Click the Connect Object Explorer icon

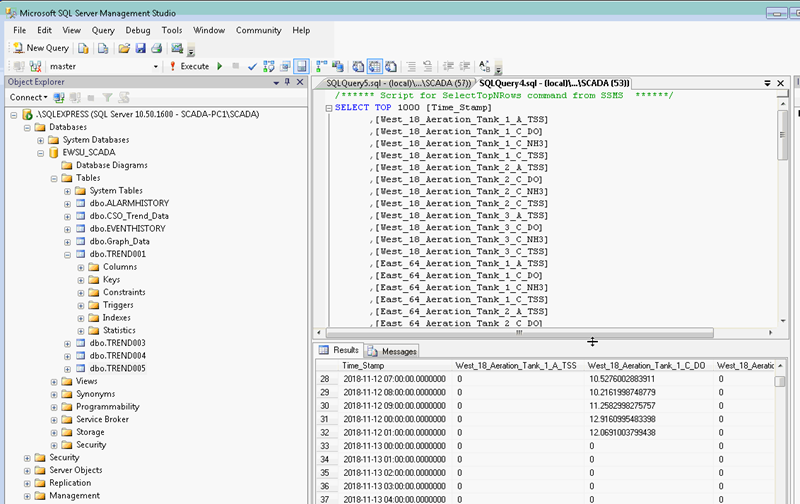tap(59, 97)
